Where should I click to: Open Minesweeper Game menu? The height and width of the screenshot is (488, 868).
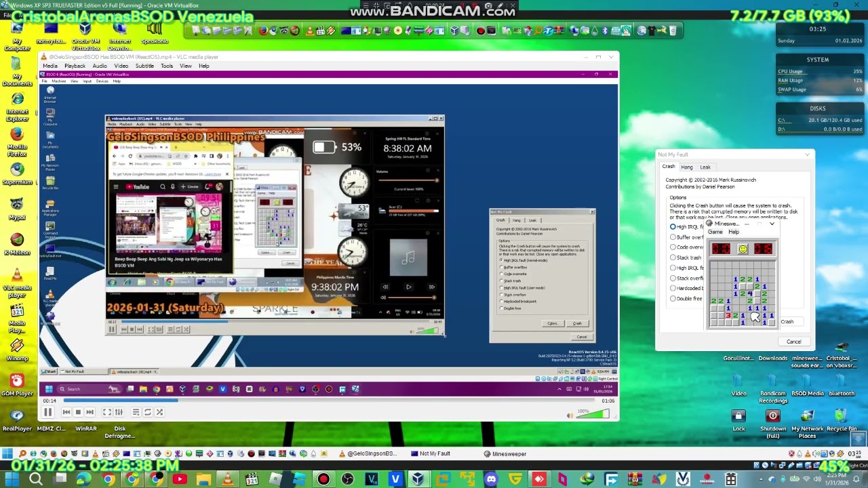point(715,232)
